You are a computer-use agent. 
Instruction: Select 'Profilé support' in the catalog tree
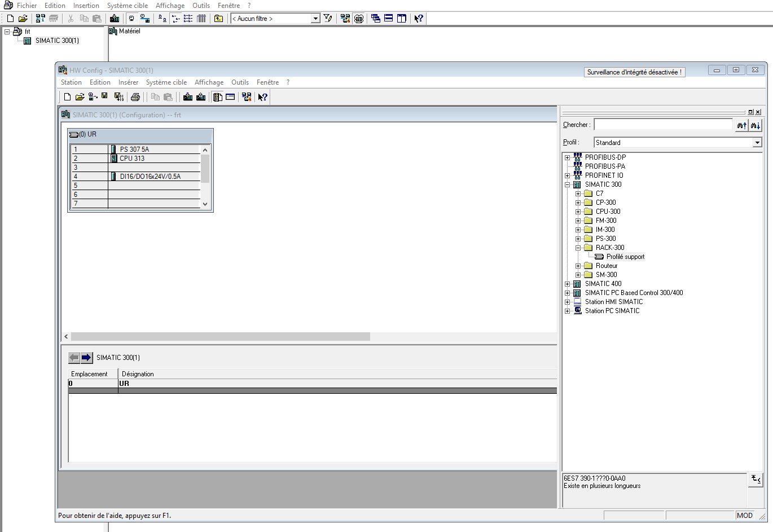(625, 257)
